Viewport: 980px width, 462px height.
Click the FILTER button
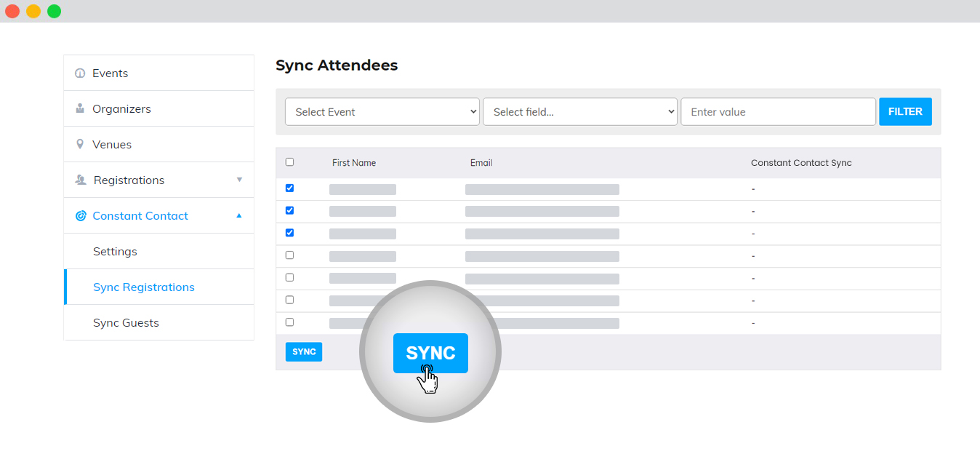tap(905, 112)
